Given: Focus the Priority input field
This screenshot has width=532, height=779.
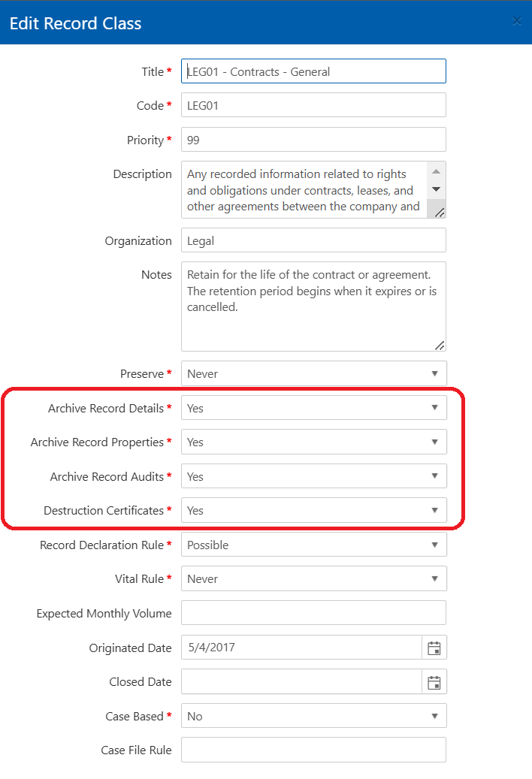Looking at the screenshot, I should point(313,140).
